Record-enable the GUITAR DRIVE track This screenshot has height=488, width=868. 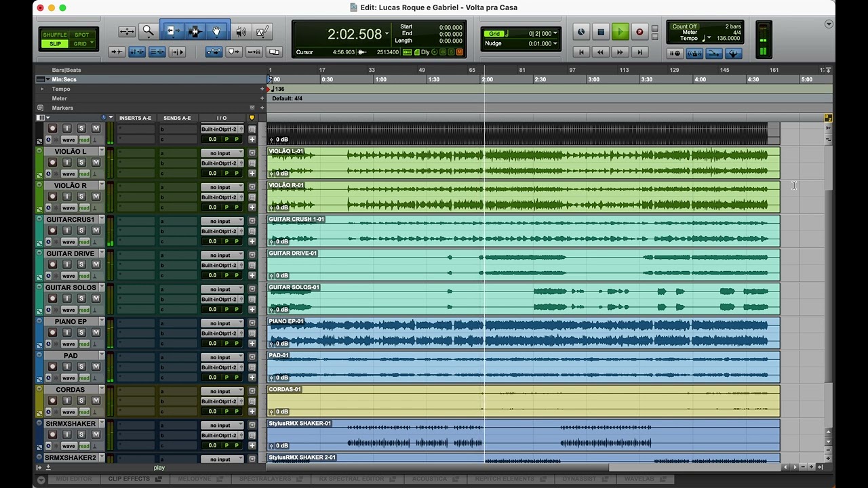coord(52,264)
